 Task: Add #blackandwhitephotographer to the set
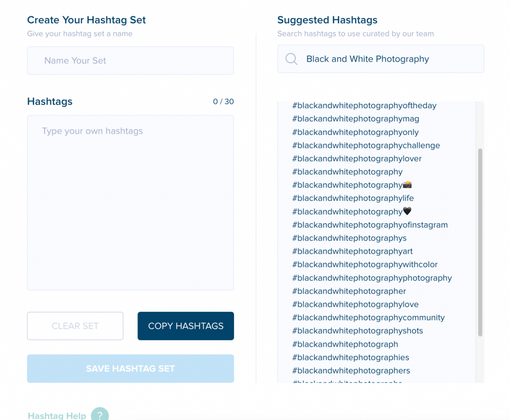[x=349, y=291]
